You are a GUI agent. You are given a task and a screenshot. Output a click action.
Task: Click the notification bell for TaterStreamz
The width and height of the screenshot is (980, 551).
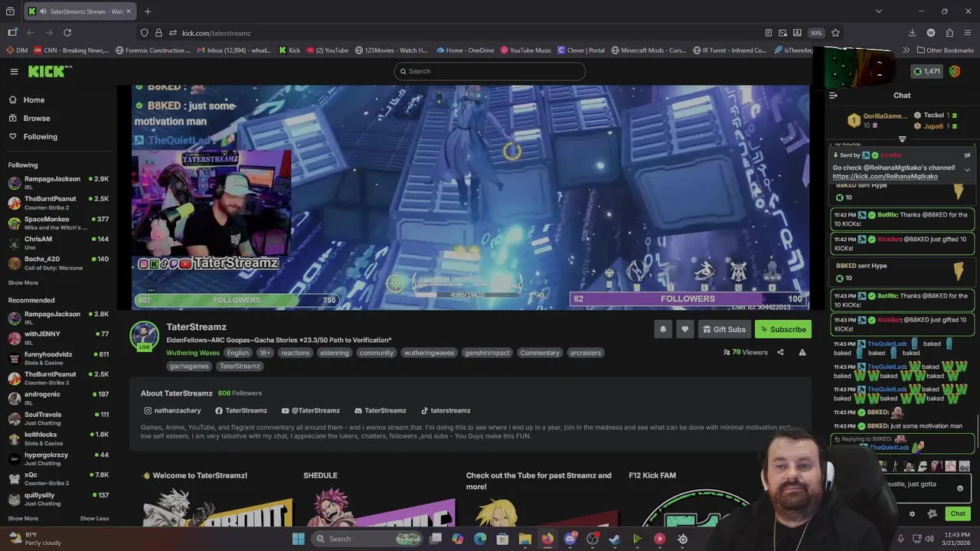pos(663,329)
